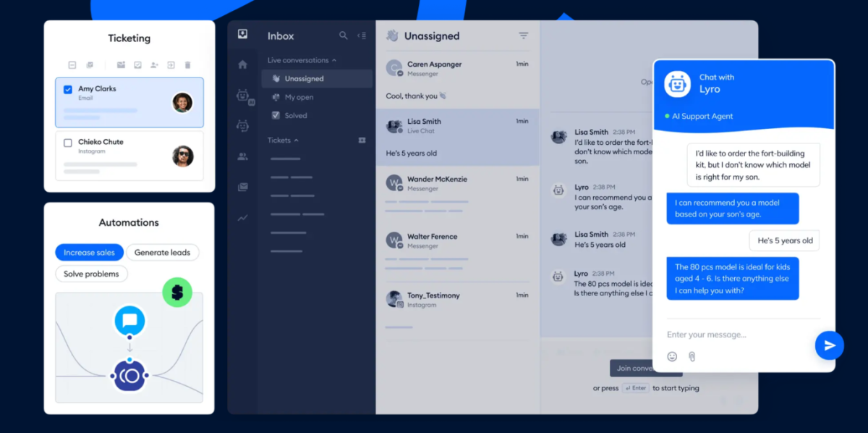Open the Unassigned list filter at top right
Screen dimensions: 868x433
tap(523, 35)
